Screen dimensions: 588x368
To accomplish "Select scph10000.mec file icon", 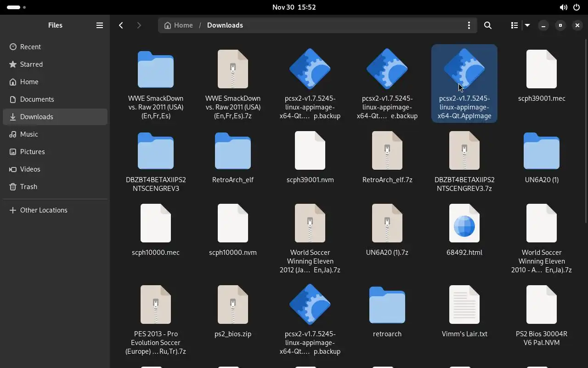I will coord(156,223).
